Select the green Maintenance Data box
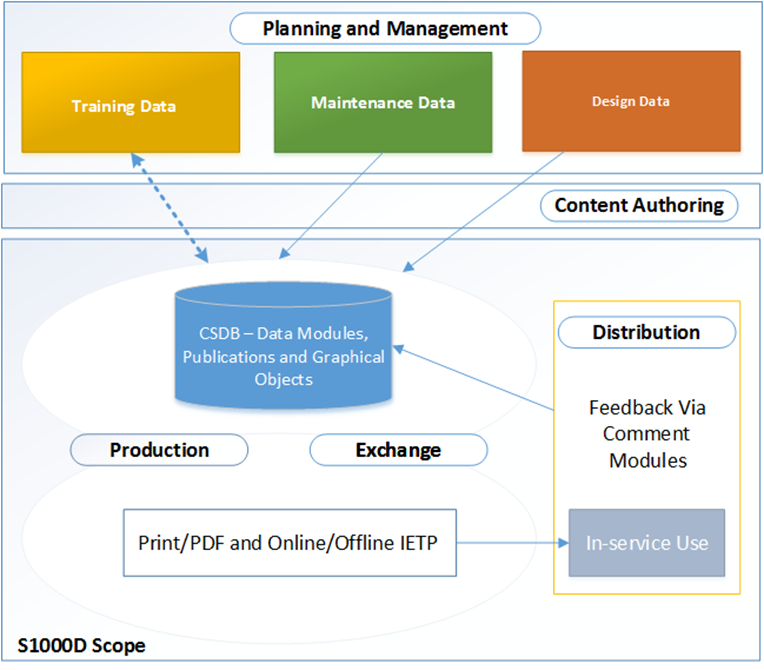 (383, 103)
